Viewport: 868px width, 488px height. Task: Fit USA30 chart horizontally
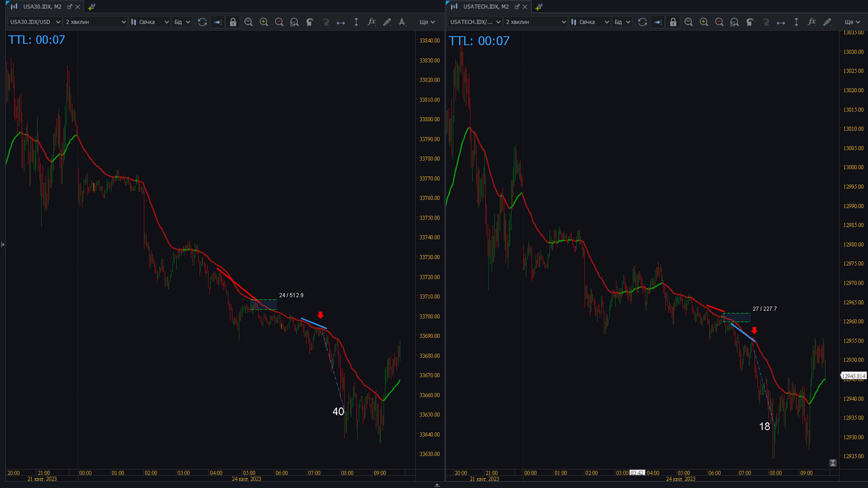pyautogui.click(x=340, y=22)
